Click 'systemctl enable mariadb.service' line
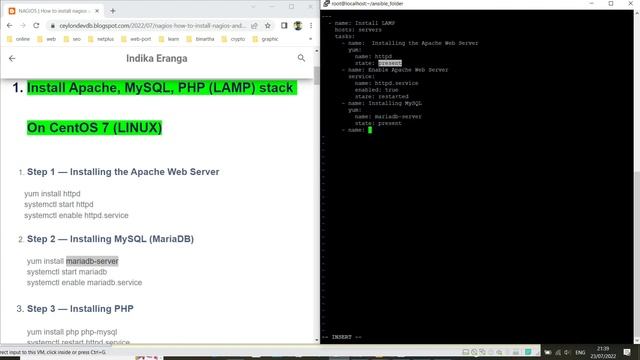Viewport: 640px width, 360px height. tap(84, 282)
